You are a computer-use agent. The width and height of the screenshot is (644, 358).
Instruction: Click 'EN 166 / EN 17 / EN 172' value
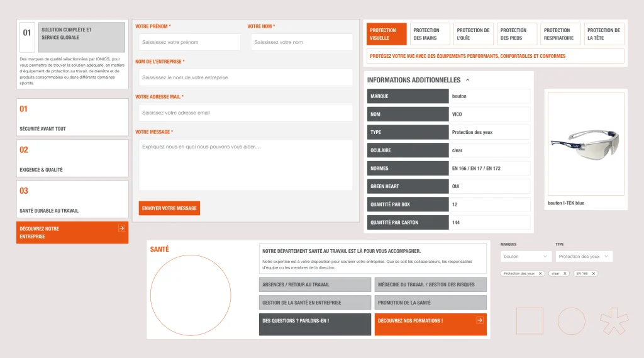[476, 169]
